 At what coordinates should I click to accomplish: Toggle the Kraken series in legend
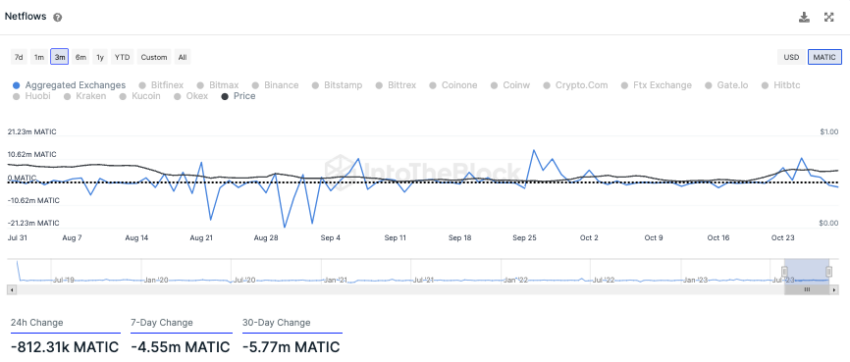(x=85, y=96)
